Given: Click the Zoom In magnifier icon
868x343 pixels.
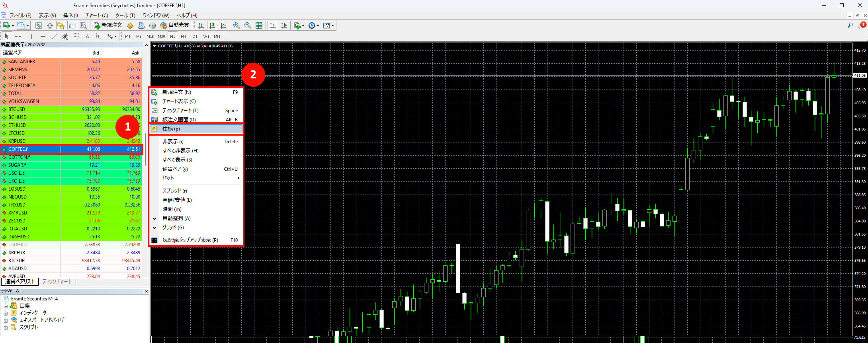Looking at the screenshot, I should pos(237,25).
